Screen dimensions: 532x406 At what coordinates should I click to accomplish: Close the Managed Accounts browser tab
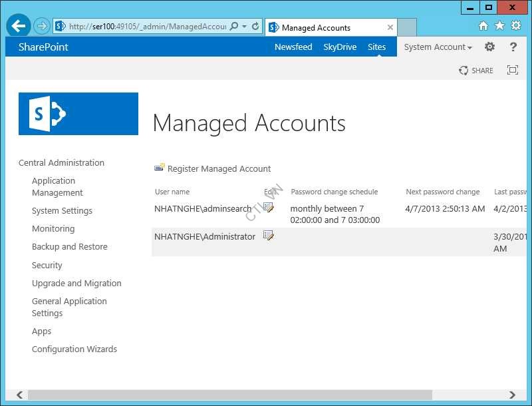click(x=390, y=27)
